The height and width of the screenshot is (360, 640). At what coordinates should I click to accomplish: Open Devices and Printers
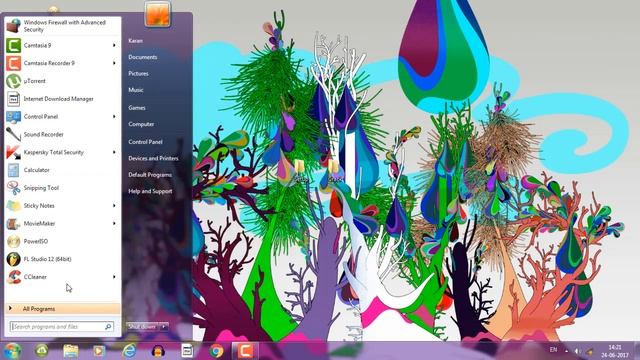coord(153,158)
